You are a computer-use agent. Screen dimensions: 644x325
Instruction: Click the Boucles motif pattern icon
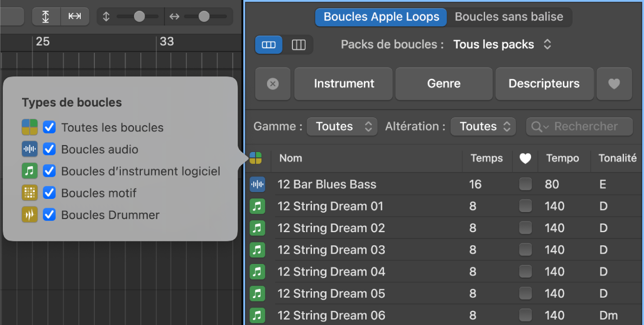pos(30,193)
